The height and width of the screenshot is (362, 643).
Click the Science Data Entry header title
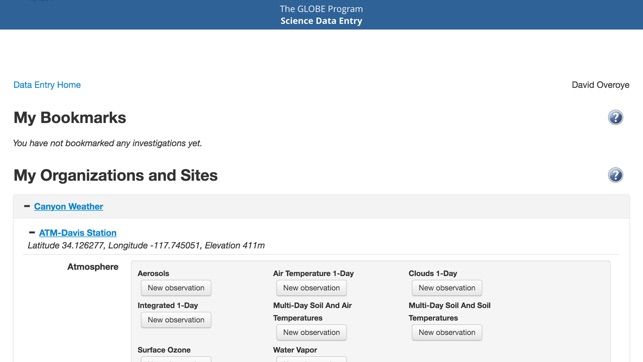[322, 21]
